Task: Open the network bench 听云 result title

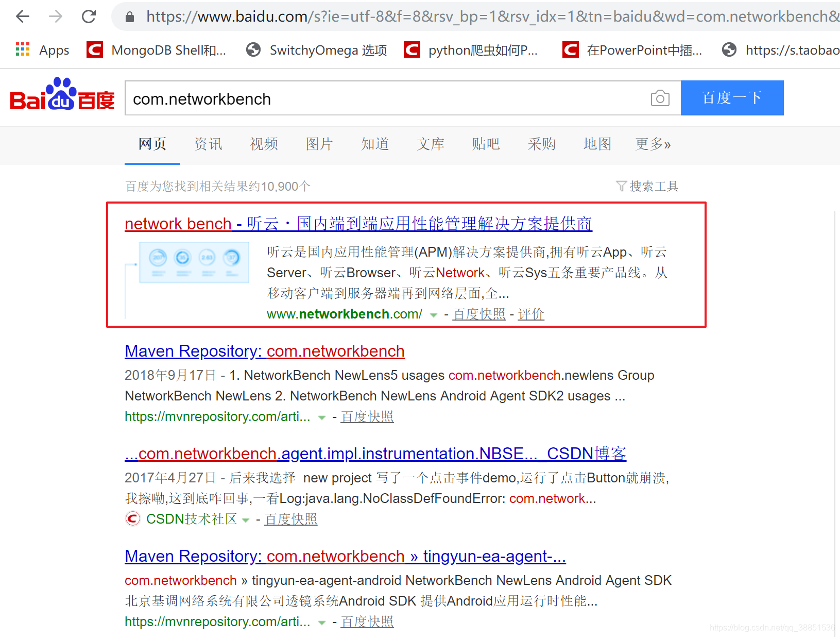Action: 358,224
